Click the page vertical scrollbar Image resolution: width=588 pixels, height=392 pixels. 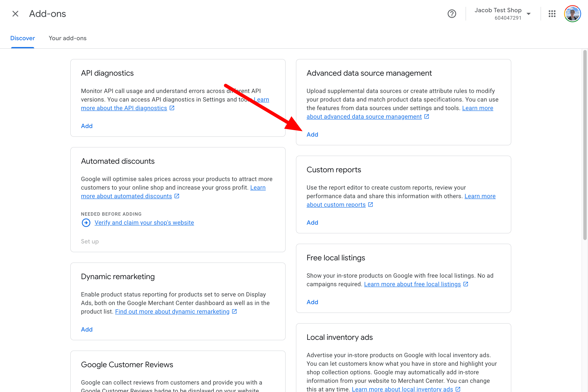coord(585,145)
